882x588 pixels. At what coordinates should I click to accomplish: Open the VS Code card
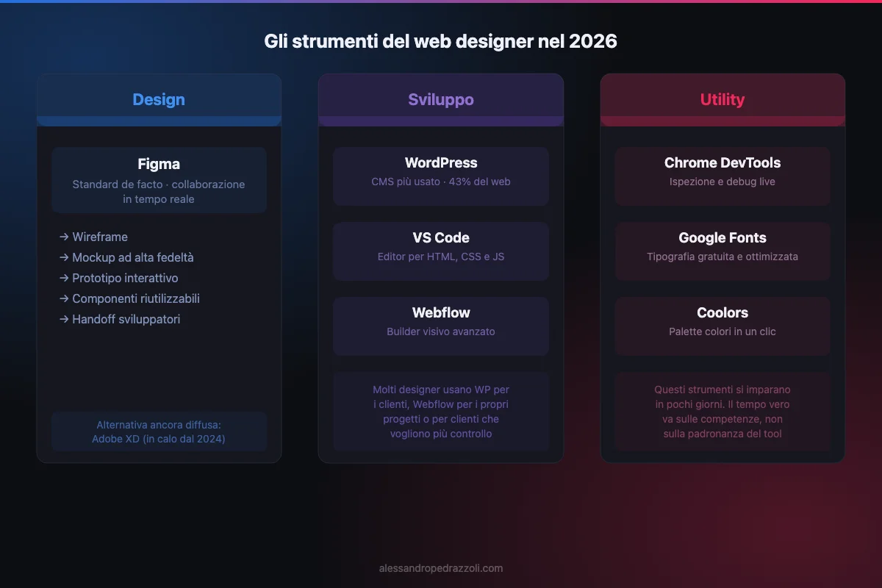tap(441, 251)
